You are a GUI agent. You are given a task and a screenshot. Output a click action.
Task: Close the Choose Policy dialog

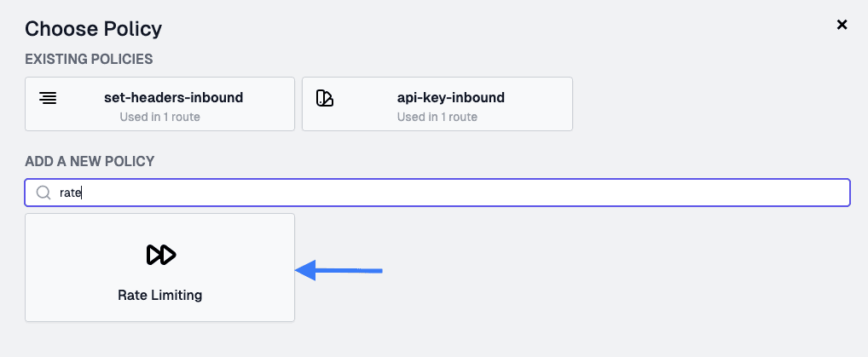pyautogui.click(x=842, y=25)
